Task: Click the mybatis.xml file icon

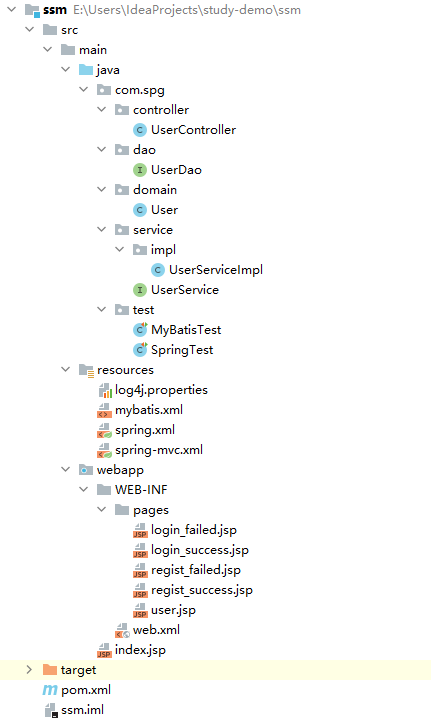Action: coord(104,410)
